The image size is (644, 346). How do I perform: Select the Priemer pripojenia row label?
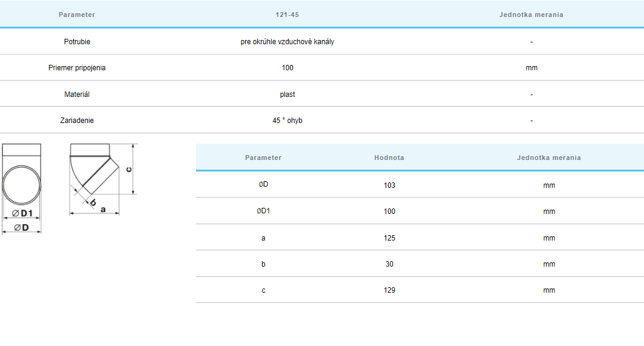tap(77, 68)
